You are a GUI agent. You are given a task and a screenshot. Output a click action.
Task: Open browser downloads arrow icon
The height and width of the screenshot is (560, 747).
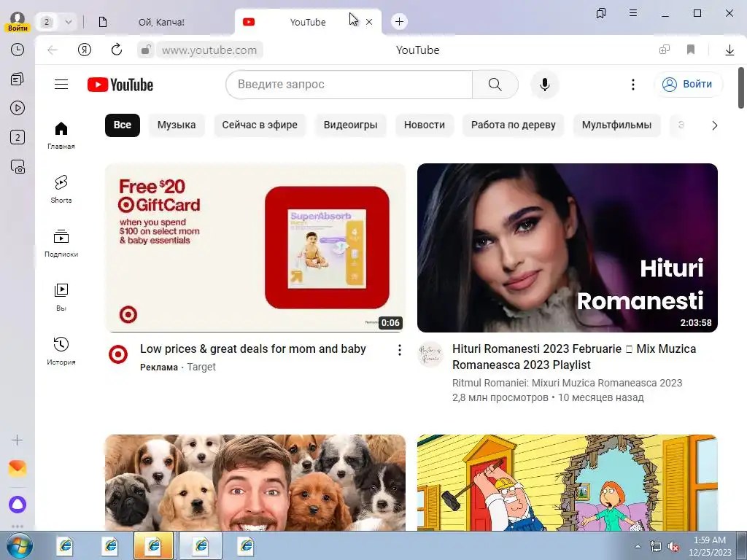pyautogui.click(x=729, y=50)
